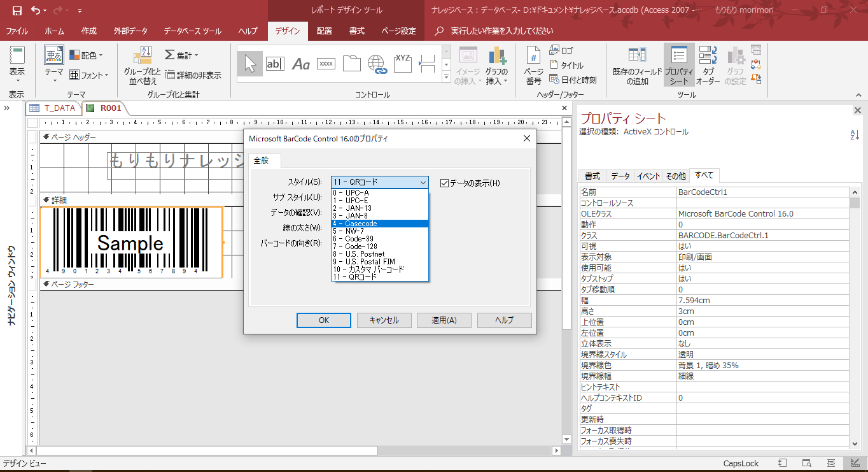
Task: Open the 表示 view button
Action: [17, 64]
